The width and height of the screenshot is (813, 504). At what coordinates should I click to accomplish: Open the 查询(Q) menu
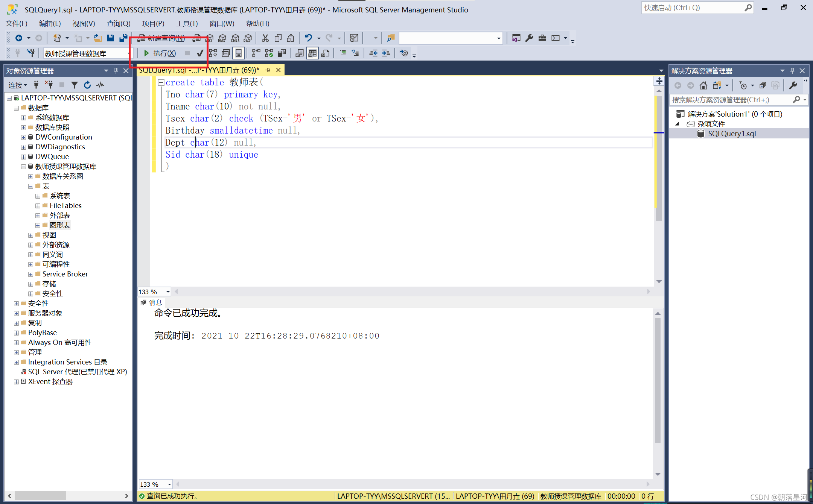point(118,23)
